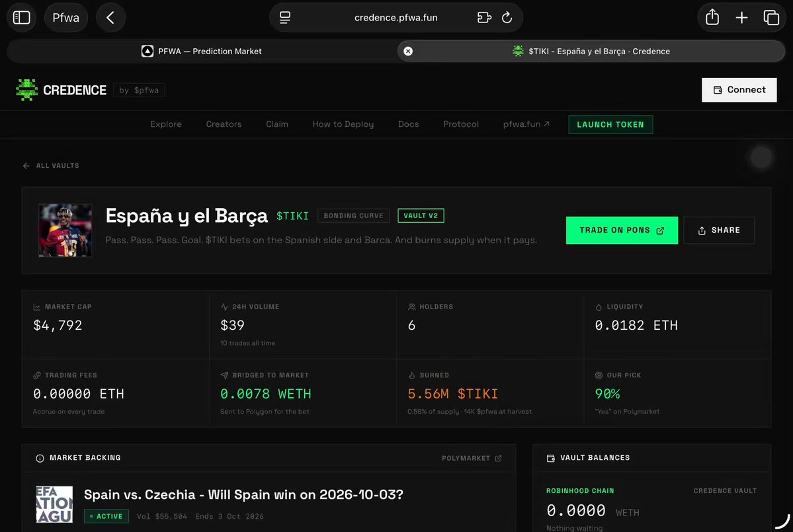The width and height of the screenshot is (793, 532).
Task: Toggle the Safari sidebar icon
Action: 21,18
